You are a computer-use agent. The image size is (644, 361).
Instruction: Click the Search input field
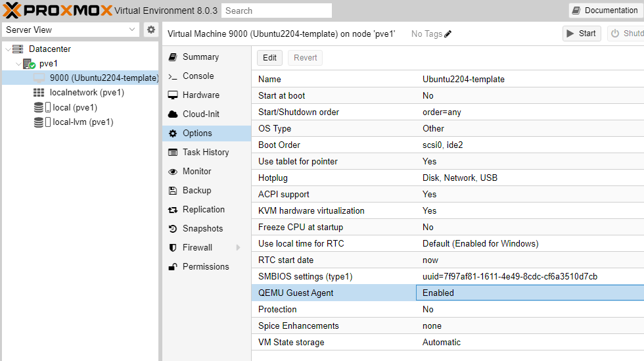tap(277, 11)
